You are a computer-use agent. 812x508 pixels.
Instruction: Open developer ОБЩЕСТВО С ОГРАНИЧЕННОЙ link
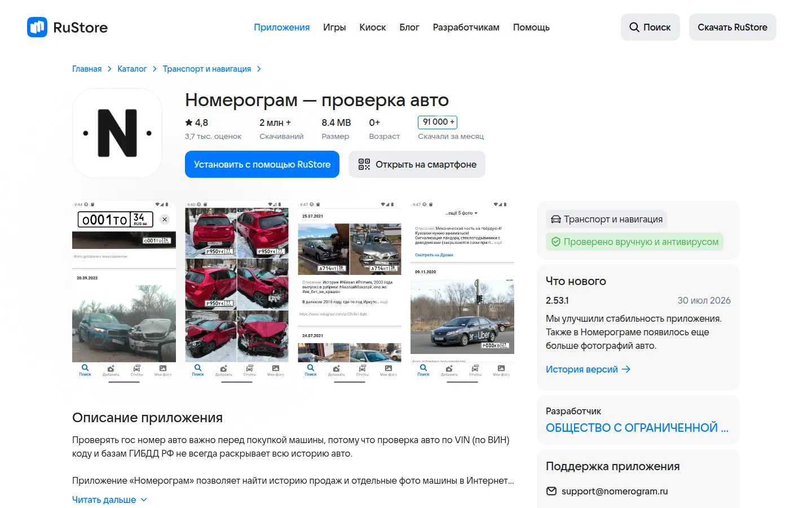click(637, 428)
